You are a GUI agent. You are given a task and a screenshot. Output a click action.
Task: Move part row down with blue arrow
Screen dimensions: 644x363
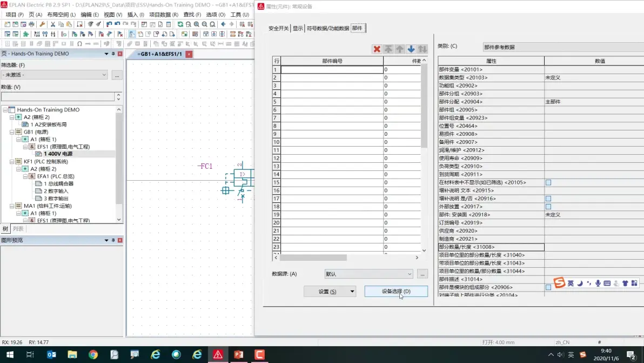click(411, 49)
